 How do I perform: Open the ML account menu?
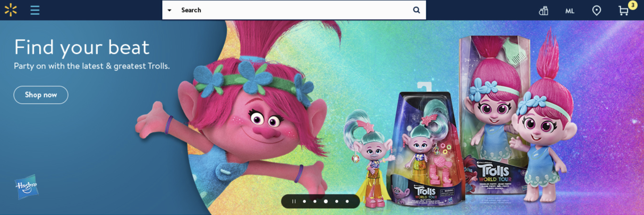[570, 11]
